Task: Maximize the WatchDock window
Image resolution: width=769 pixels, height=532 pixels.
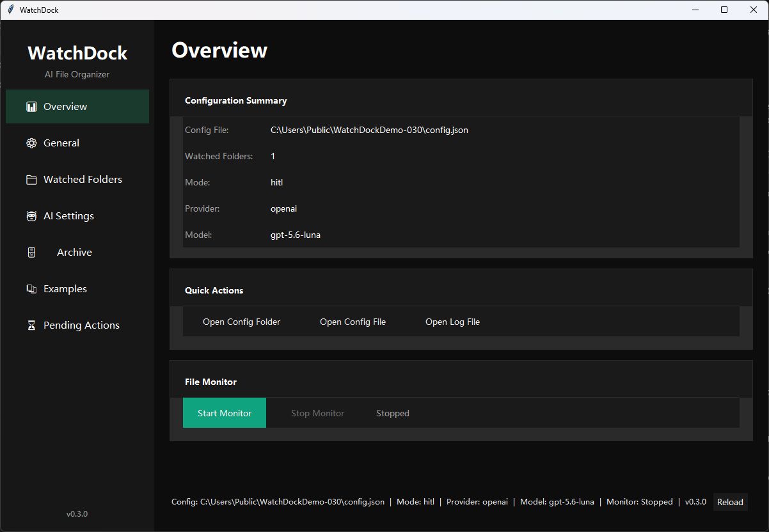Action: pyautogui.click(x=724, y=10)
